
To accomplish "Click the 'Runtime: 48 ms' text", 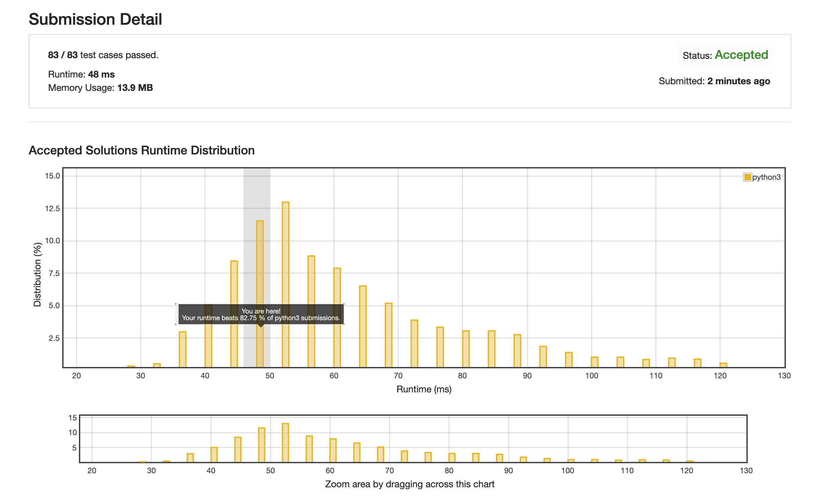I will 82,75.
